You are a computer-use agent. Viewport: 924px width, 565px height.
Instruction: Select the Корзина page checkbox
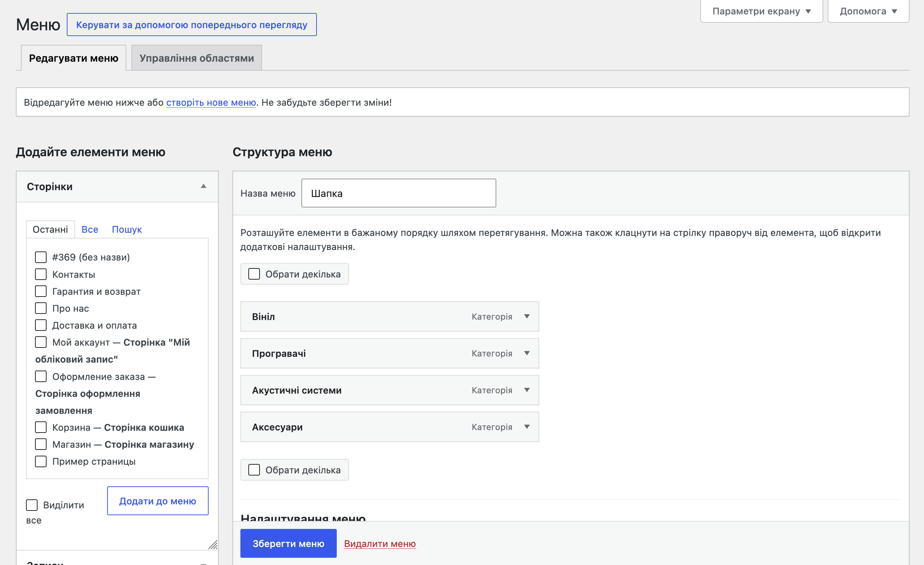[x=41, y=428]
